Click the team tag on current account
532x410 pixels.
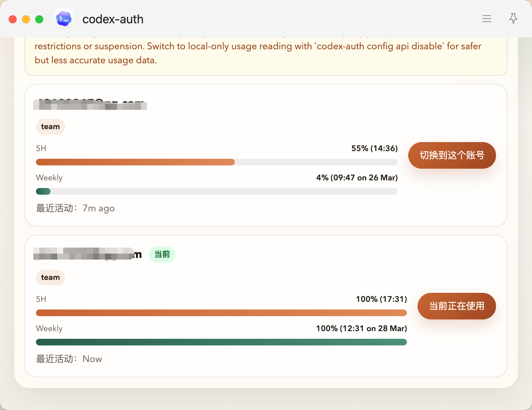point(50,278)
